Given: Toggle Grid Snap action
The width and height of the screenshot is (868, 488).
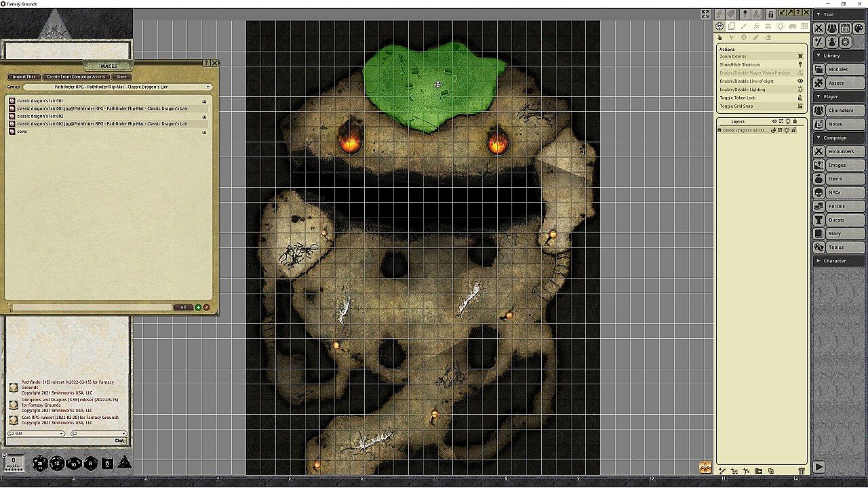Looking at the screenshot, I should point(761,106).
